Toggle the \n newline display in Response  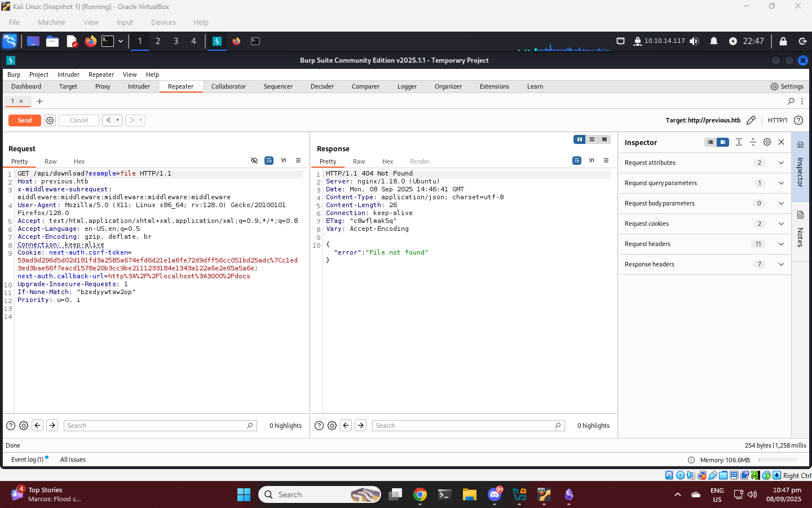[x=592, y=161]
